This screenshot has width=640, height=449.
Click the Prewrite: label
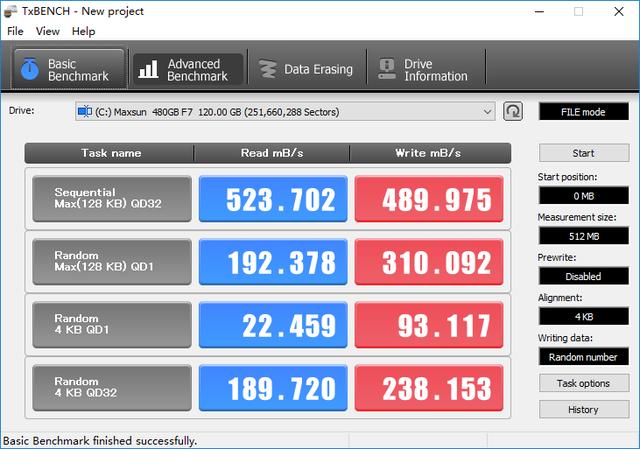pyautogui.click(x=557, y=258)
